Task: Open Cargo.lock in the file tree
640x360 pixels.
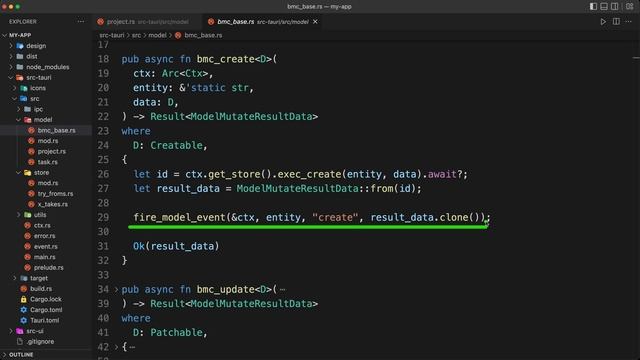Action: tap(46, 299)
